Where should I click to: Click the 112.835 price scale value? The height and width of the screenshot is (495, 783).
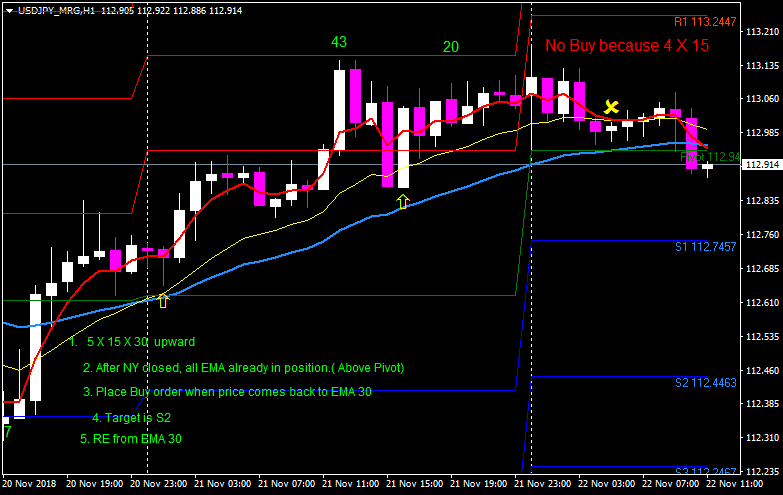762,201
